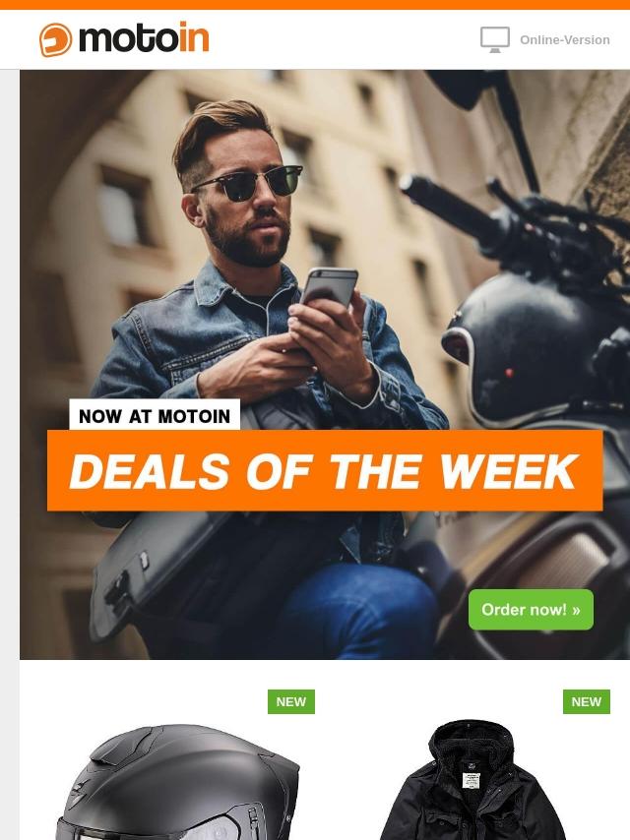Click the green Order now! button
The height and width of the screenshot is (840, 630).
pos(531,610)
